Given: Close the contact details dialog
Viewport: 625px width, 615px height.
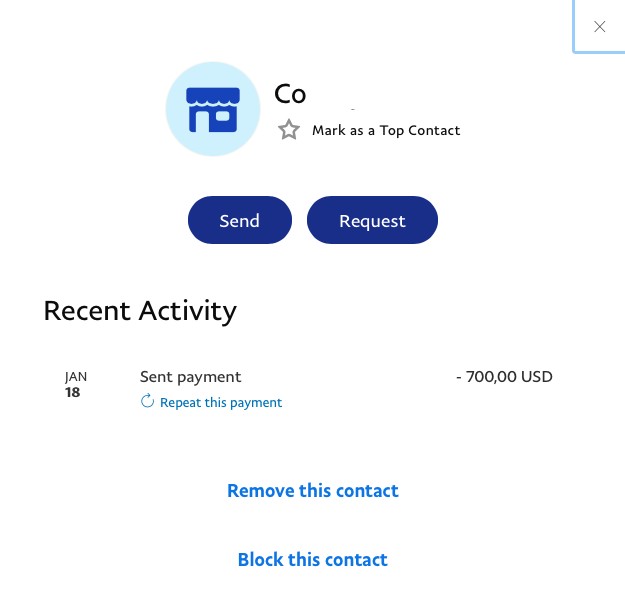Looking at the screenshot, I should (599, 27).
